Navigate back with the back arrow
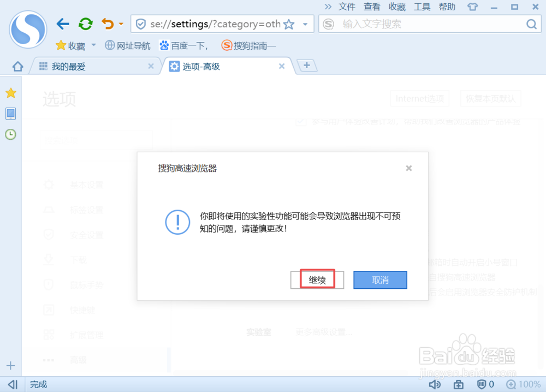546x392 pixels. 63,24
